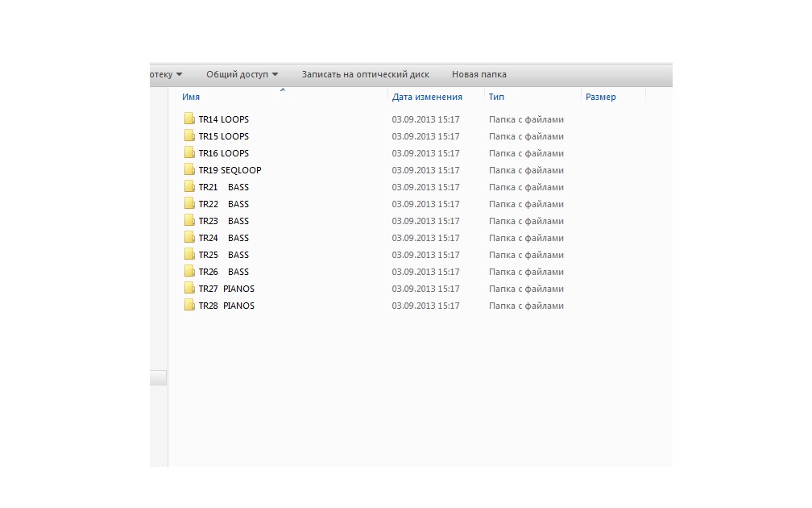Open the library dropdown ending in 'отеку'
The width and height of the screenshot is (812, 508).
click(x=166, y=75)
